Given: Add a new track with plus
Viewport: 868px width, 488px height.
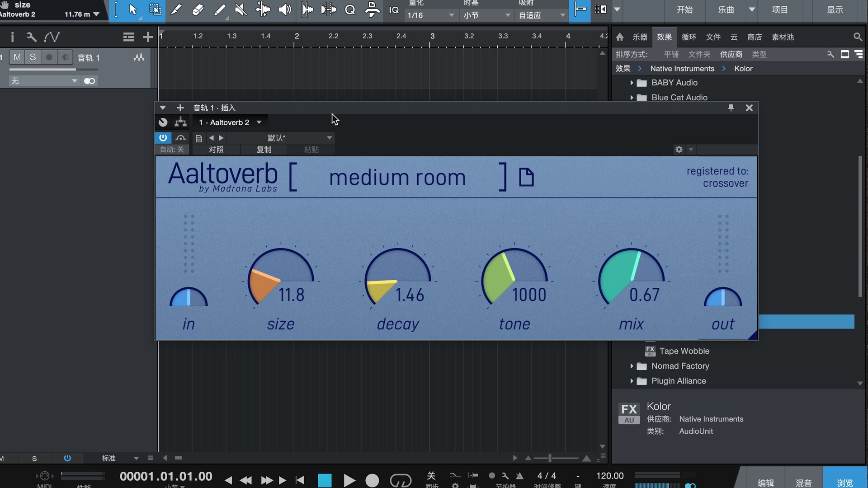Looking at the screenshot, I should click(148, 37).
